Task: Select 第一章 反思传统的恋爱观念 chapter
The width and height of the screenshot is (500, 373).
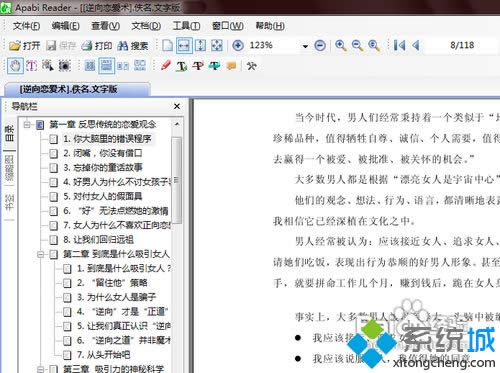Action: pyautogui.click(x=103, y=125)
